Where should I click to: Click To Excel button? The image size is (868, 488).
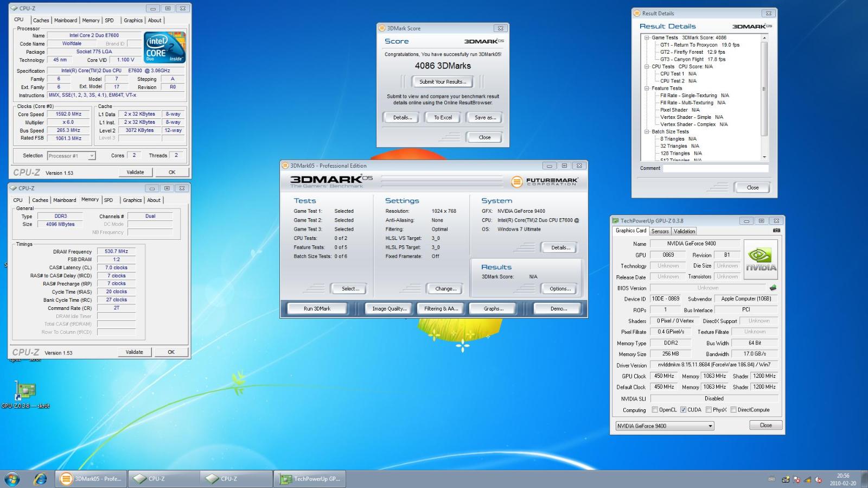point(443,117)
